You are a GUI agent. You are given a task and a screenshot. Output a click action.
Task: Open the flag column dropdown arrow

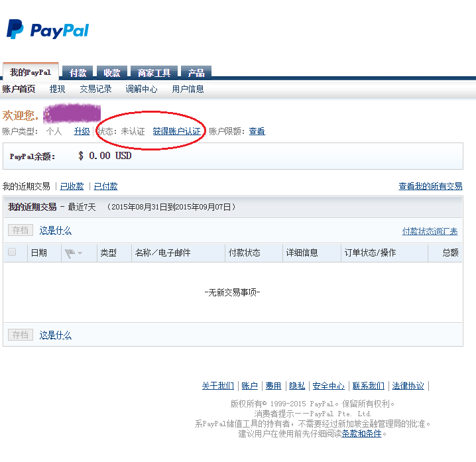(80, 253)
